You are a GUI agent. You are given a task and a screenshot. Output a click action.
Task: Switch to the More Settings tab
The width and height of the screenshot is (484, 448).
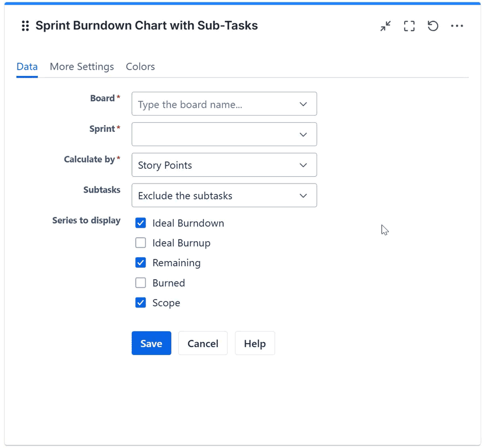[82, 66]
